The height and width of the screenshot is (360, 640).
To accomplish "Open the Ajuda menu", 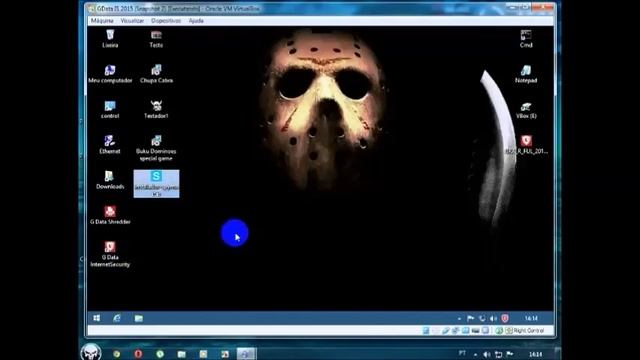I will click(x=196, y=20).
